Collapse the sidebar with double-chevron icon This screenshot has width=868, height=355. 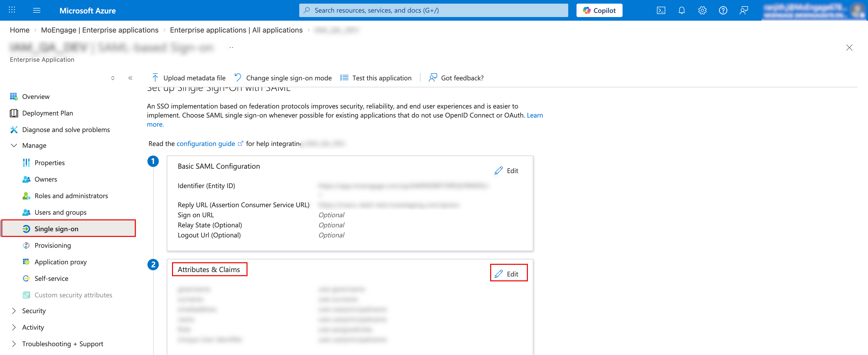tap(130, 78)
